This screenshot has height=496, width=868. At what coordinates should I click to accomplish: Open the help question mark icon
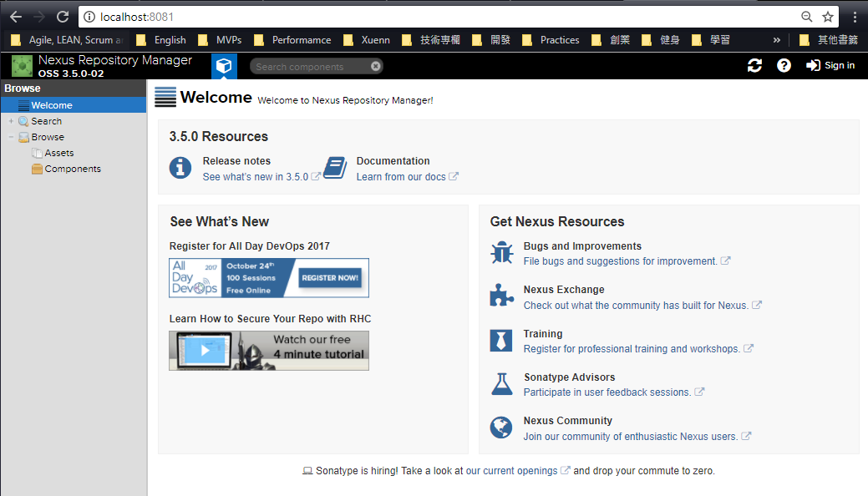784,65
